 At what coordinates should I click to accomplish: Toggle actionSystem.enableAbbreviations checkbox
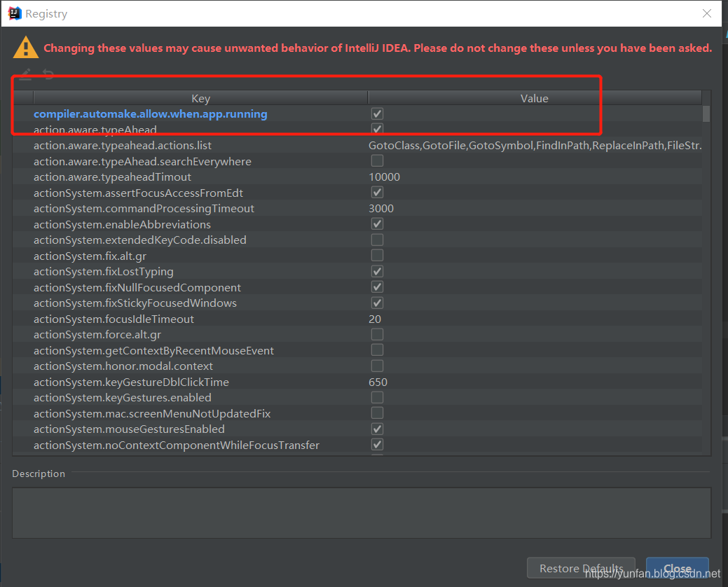pyautogui.click(x=377, y=224)
